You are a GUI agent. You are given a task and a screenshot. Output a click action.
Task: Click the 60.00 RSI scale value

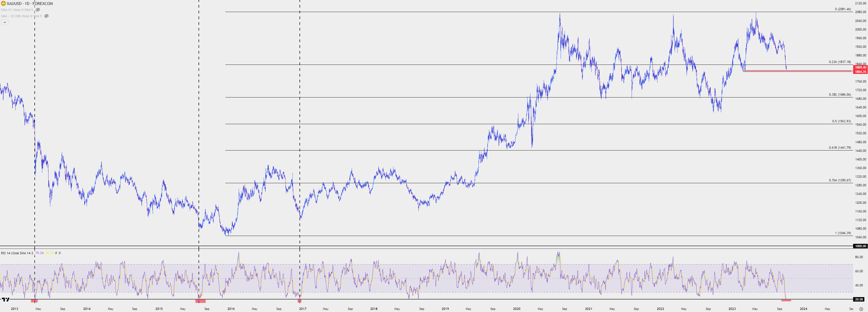click(859, 271)
